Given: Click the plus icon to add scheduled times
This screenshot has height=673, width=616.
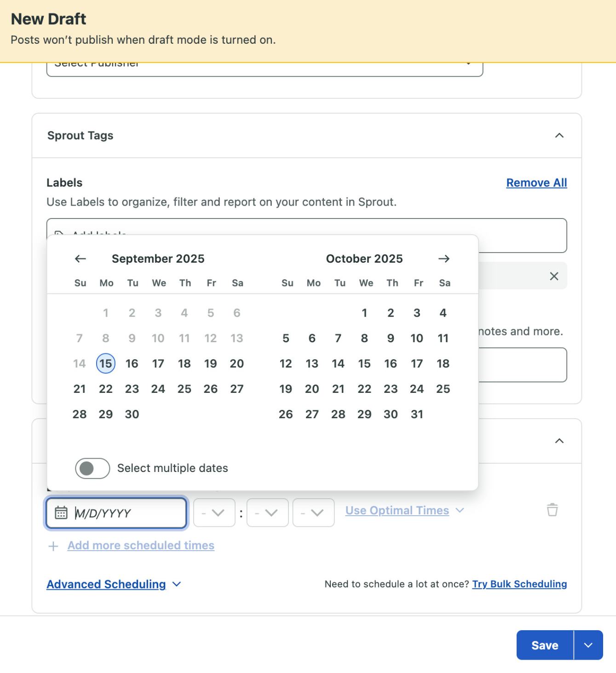Looking at the screenshot, I should (x=53, y=546).
